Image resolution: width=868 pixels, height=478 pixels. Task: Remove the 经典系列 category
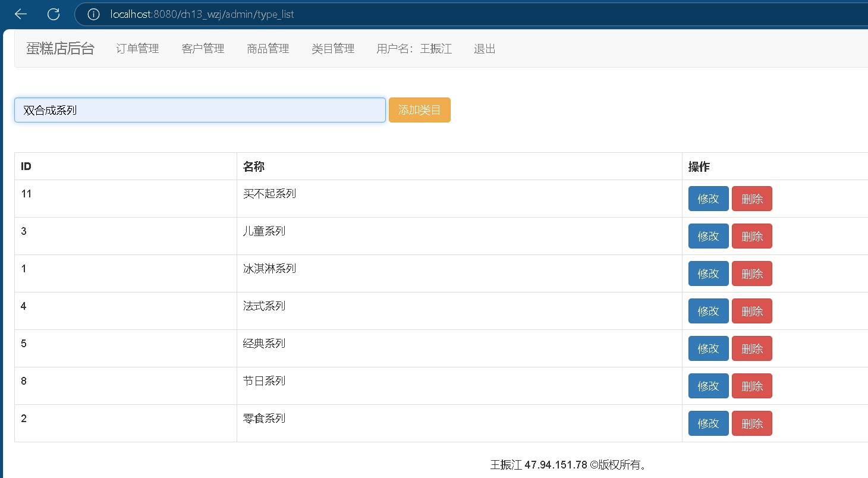click(x=752, y=348)
